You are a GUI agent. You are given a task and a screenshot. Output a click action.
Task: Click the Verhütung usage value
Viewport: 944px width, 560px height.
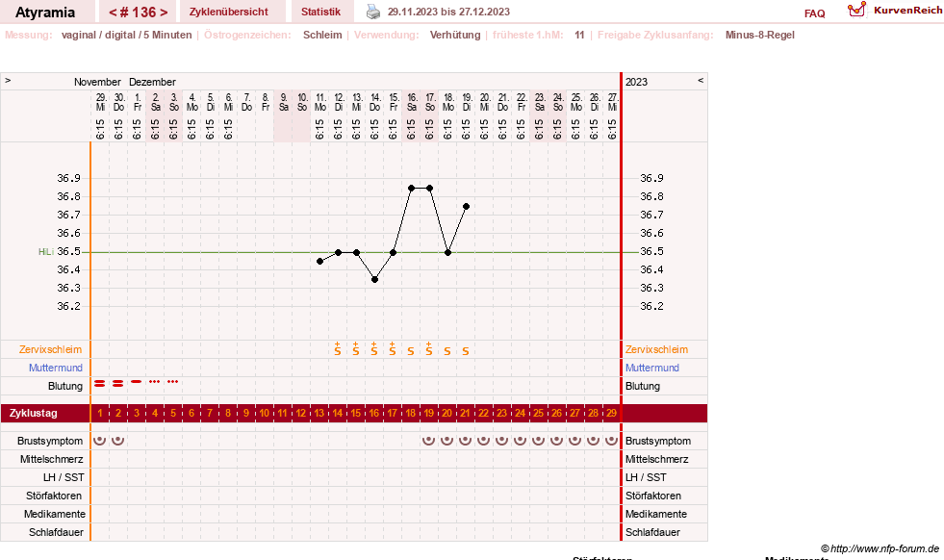tap(455, 35)
